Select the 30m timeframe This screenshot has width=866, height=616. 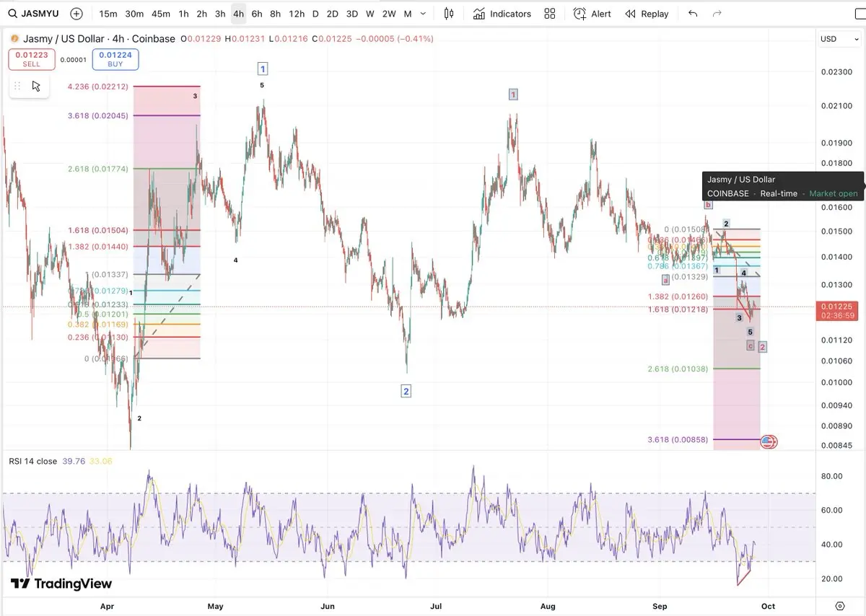[x=134, y=14]
